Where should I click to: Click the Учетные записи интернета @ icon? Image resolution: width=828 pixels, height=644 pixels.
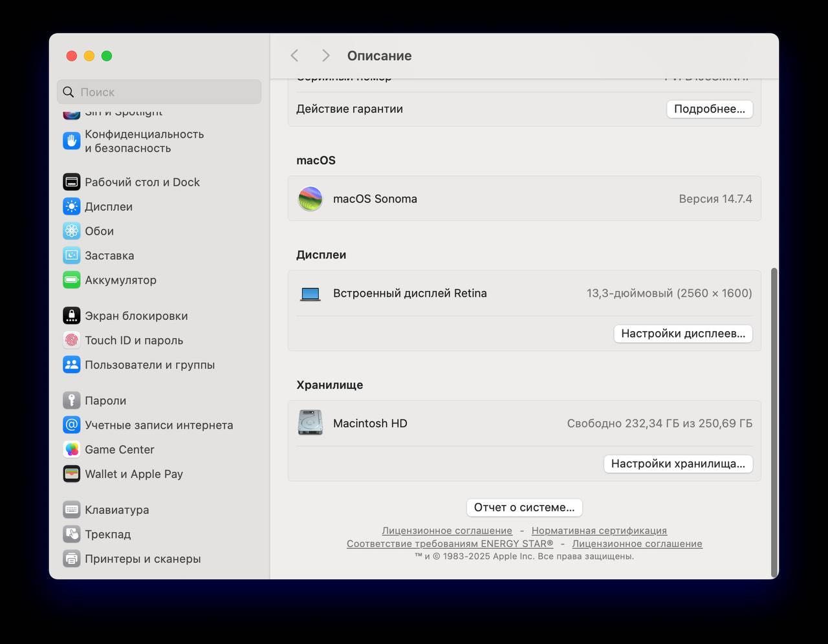click(x=72, y=425)
